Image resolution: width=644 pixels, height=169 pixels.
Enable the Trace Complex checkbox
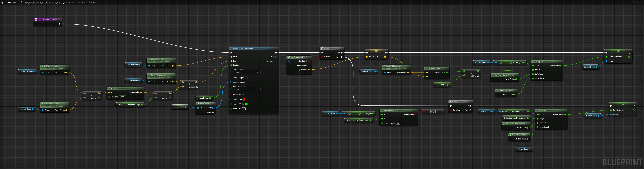pyautogui.click(x=246, y=78)
